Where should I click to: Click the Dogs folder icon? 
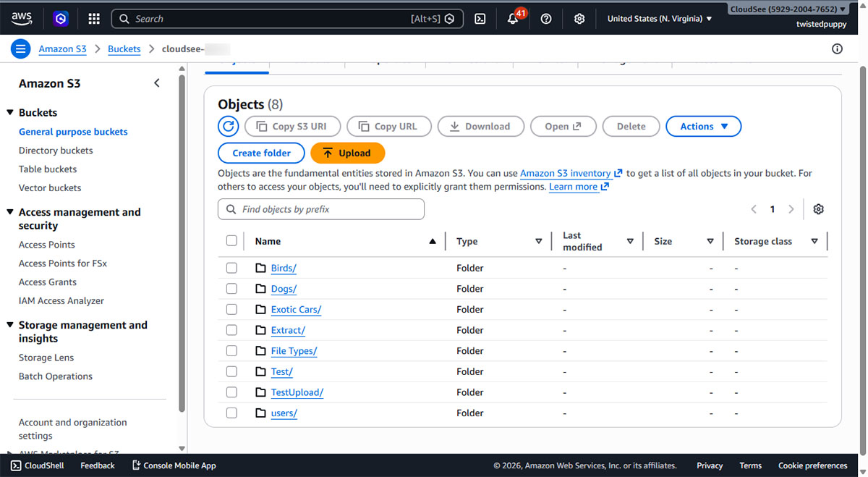pyautogui.click(x=261, y=289)
